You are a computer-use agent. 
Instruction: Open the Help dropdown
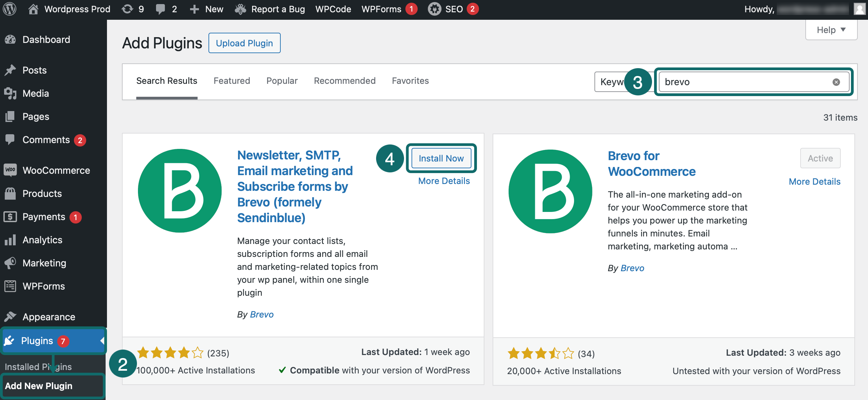(x=831, y=30)
